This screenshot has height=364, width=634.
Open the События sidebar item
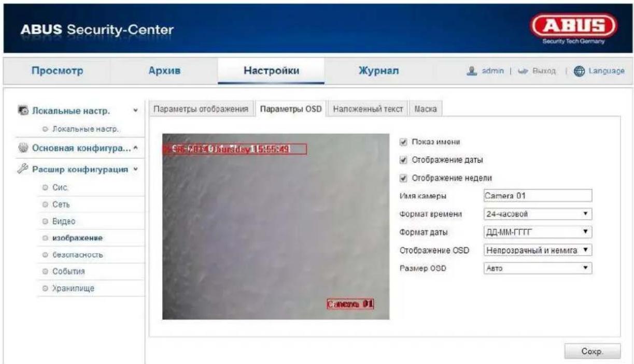68,271
